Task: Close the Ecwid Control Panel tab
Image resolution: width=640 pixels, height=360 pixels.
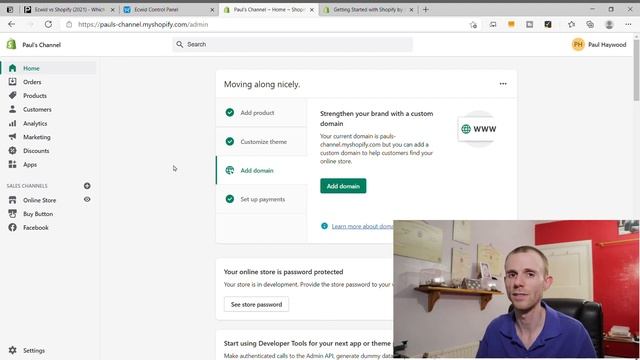Action: 212,10
